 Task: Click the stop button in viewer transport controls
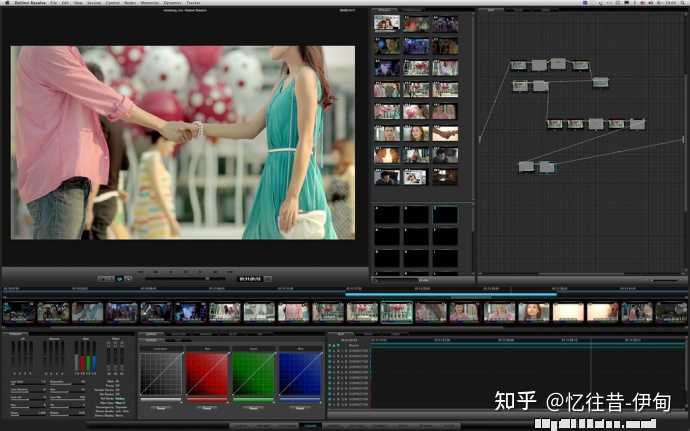[185, 272]
